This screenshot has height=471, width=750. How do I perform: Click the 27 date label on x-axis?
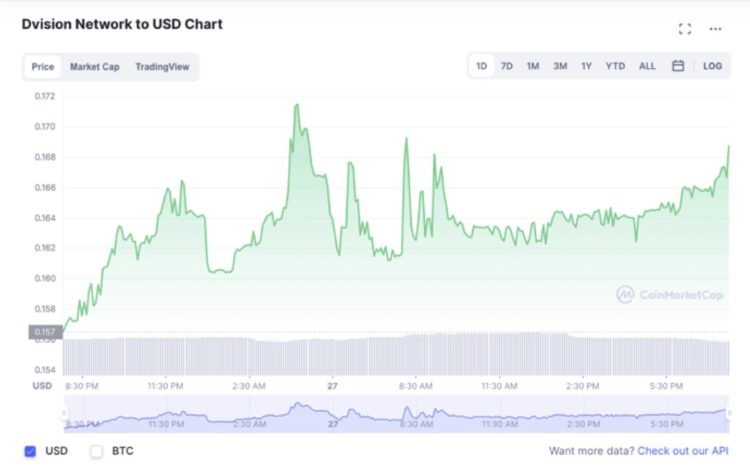(332, 386)
